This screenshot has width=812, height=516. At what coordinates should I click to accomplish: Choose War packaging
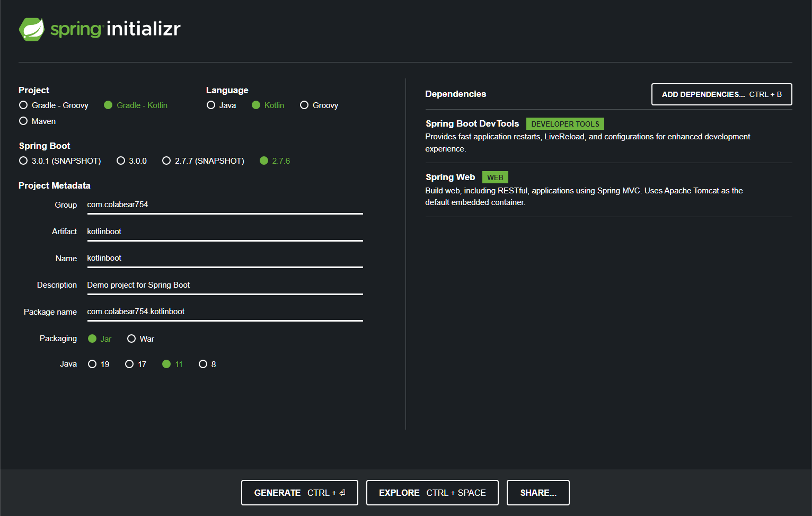[140, 339]
